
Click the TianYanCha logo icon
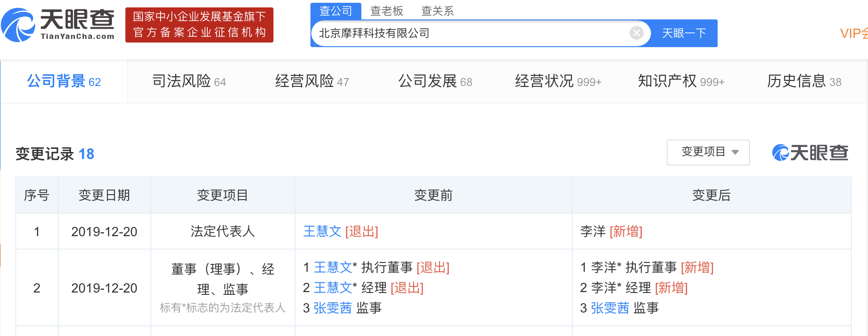19,25
